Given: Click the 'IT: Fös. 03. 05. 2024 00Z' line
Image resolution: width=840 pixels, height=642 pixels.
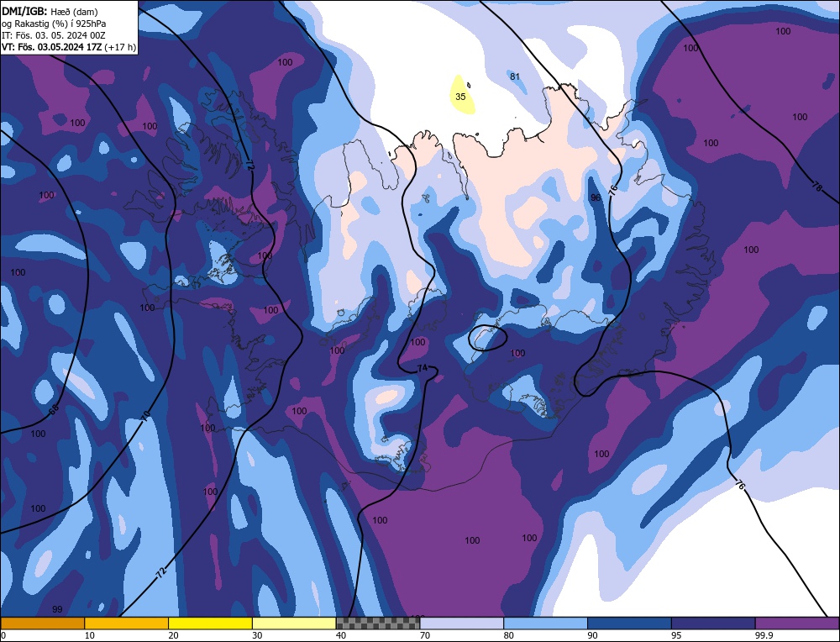Looking at the screenshot, I should pos(53,35).
